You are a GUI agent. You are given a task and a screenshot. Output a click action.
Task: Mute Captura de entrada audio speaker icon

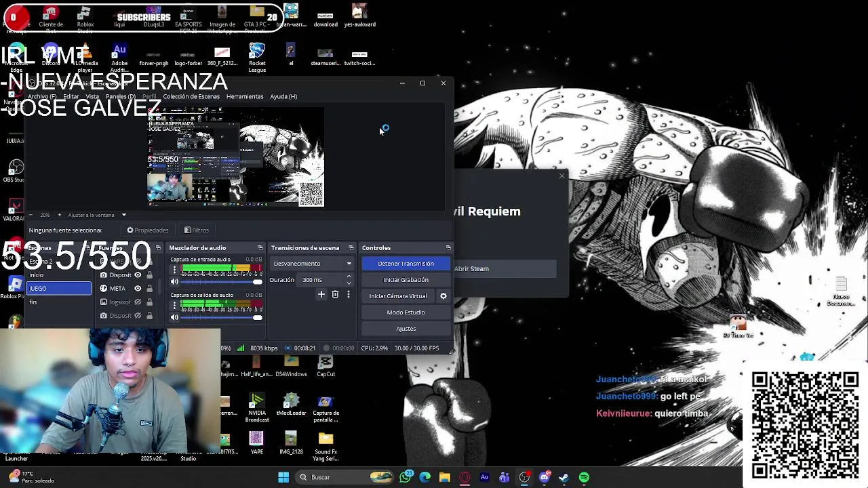(x=174, y=282)
